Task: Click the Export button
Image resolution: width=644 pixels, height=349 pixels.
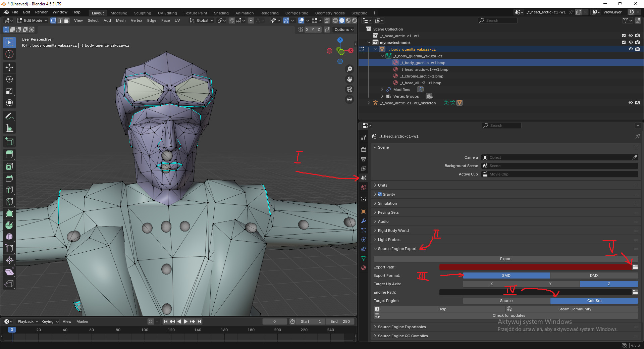Action: 505,258
